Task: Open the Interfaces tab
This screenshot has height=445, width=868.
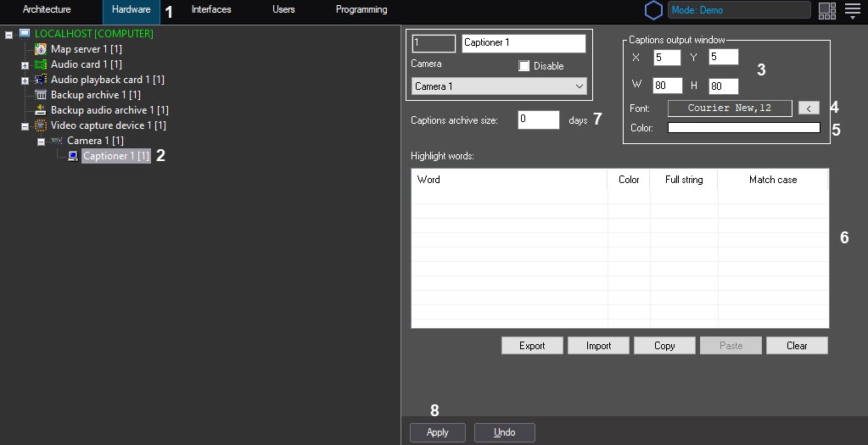Action: 211,9
